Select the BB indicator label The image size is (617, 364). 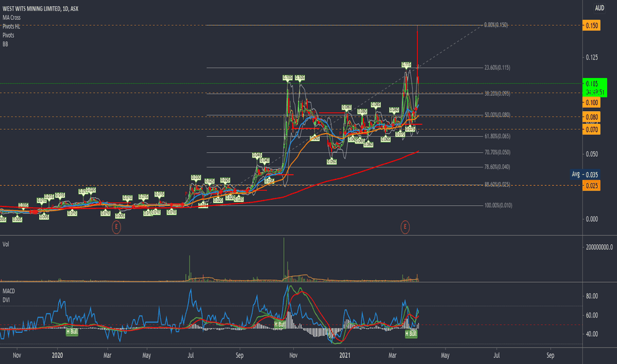(x=5, y=44)
